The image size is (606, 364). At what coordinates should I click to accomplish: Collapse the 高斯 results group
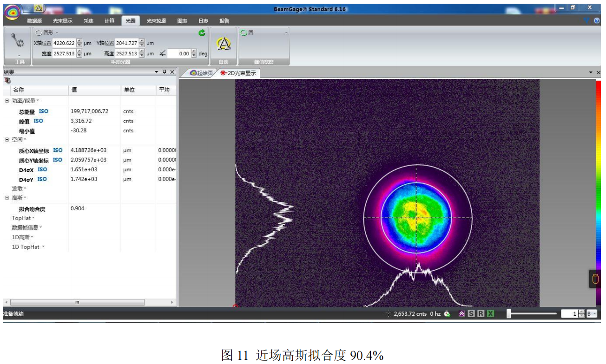coord(7,198)
